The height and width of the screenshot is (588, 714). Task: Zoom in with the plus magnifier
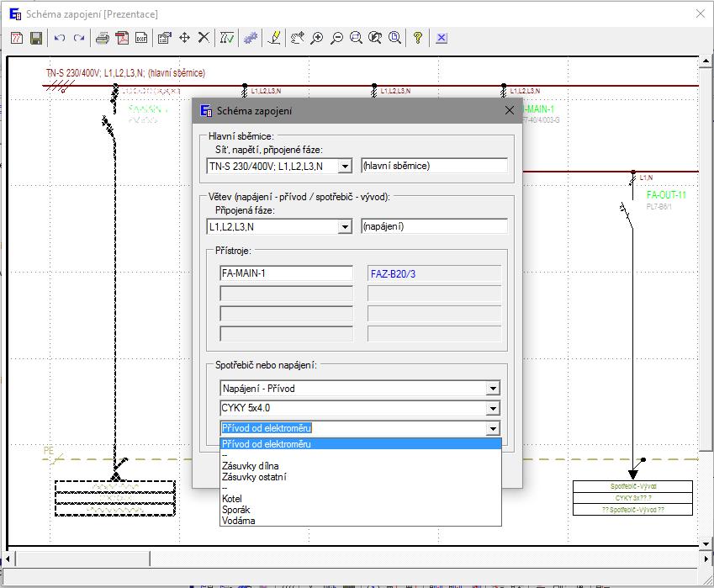coord(317,38)
